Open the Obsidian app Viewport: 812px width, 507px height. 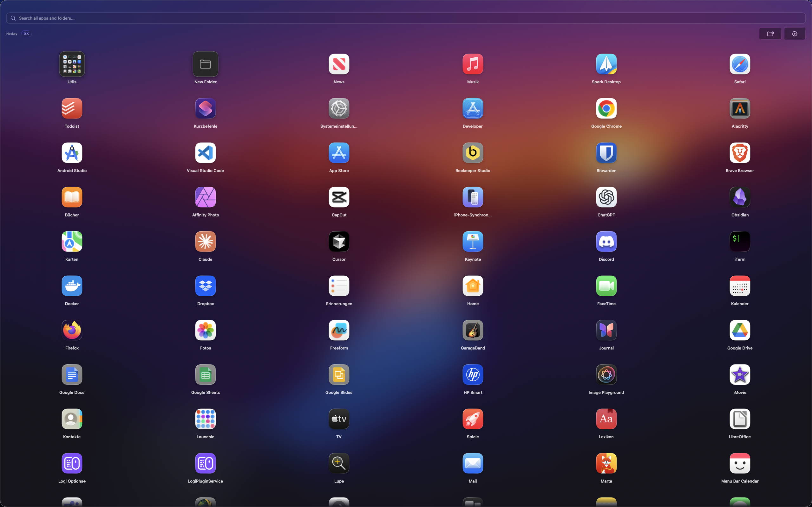coord(740,197)
